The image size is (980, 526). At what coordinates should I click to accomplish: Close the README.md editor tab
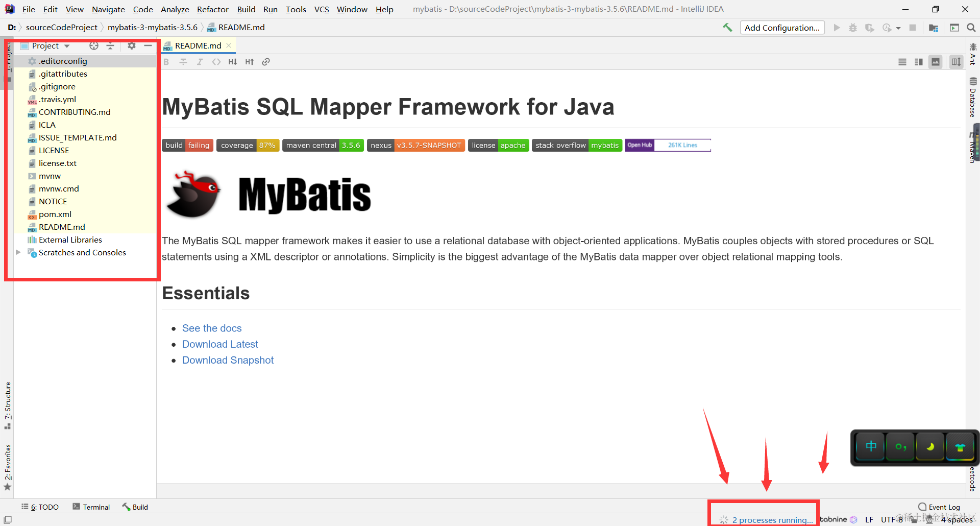pyautogui.click(x=229, y=45)
